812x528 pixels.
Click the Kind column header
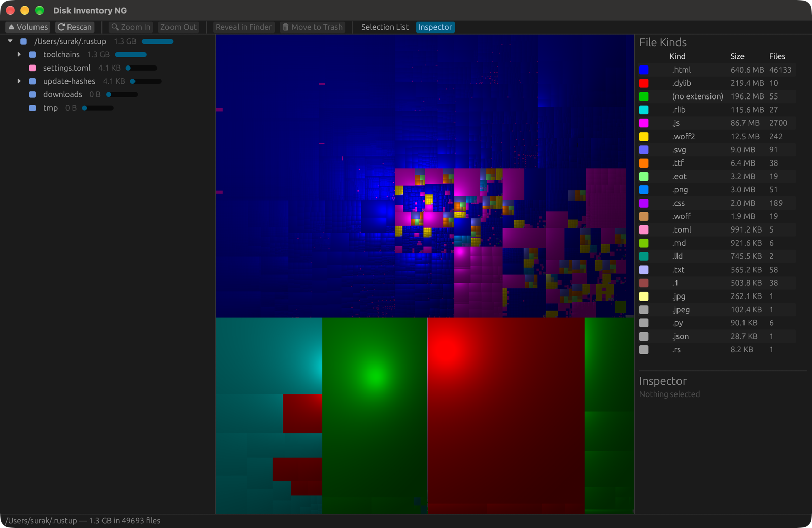click(678, 56)
